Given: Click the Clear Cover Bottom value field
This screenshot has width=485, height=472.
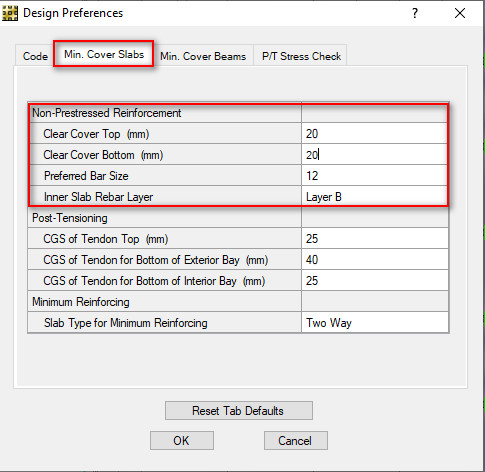Looking at the screenshot, I should coord(375,155).
